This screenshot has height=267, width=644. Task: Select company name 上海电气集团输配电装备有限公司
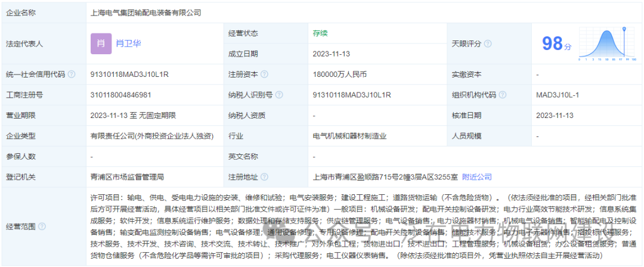146,13
